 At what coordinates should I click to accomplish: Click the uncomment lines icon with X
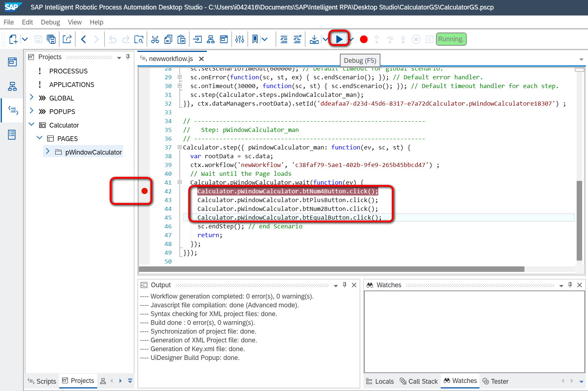297,39
